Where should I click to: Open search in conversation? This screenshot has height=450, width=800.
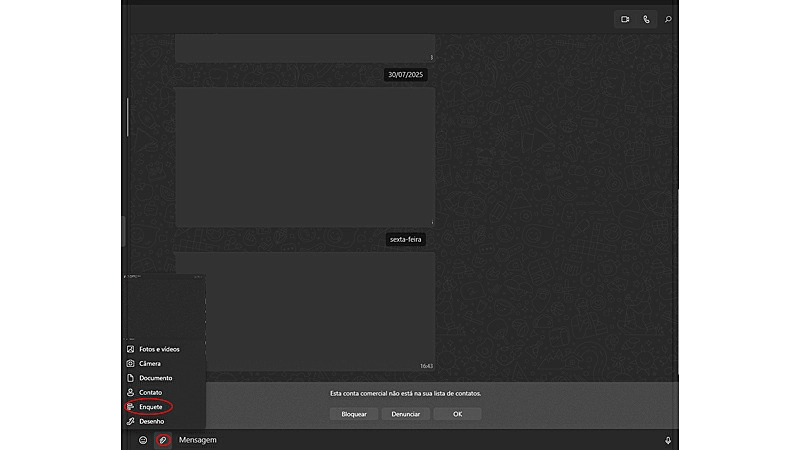(x=668, y=19)
